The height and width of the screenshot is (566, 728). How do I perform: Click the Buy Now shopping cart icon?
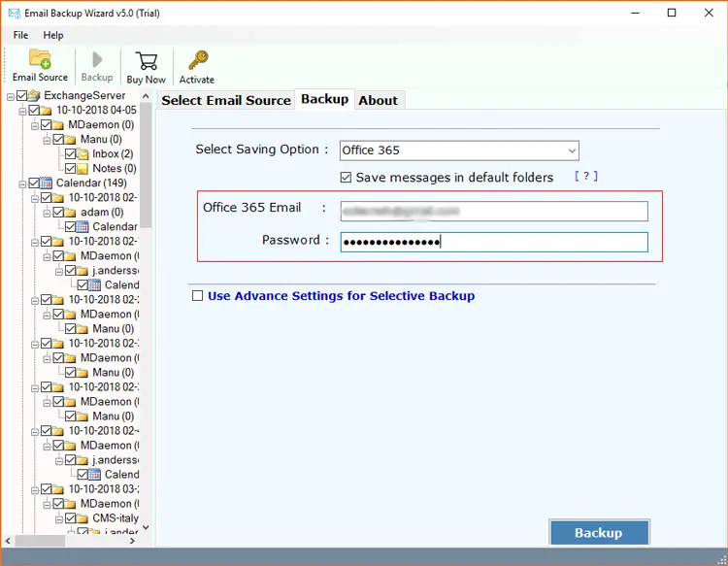[147, 61]
